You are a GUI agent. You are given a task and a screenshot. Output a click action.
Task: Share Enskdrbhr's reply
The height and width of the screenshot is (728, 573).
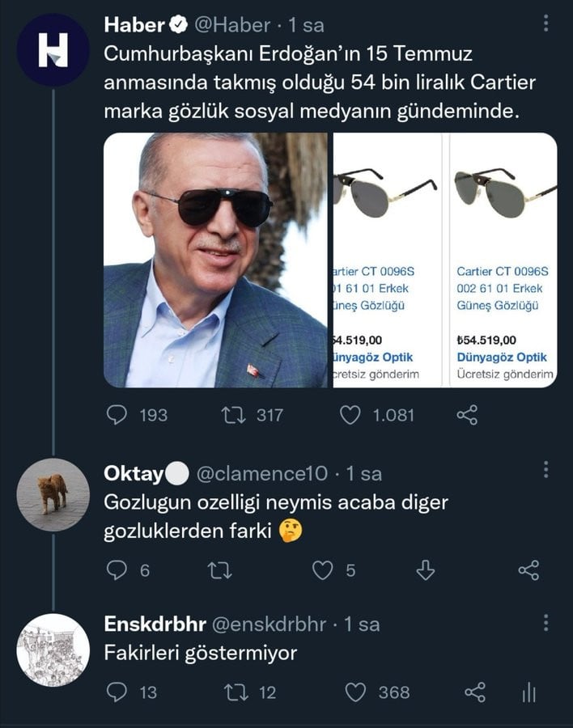(474, 692)
